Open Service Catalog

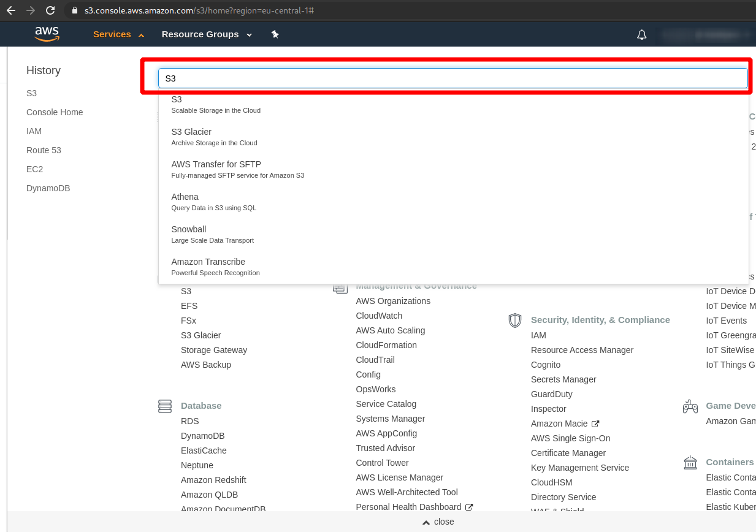tap(386, 404)
